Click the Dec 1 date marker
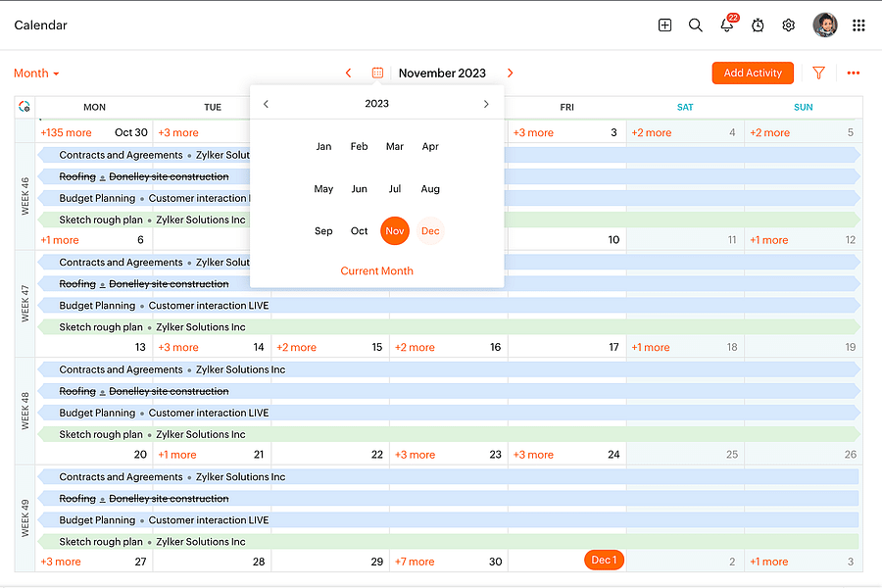Screen dimensions: 882x588 604,560
